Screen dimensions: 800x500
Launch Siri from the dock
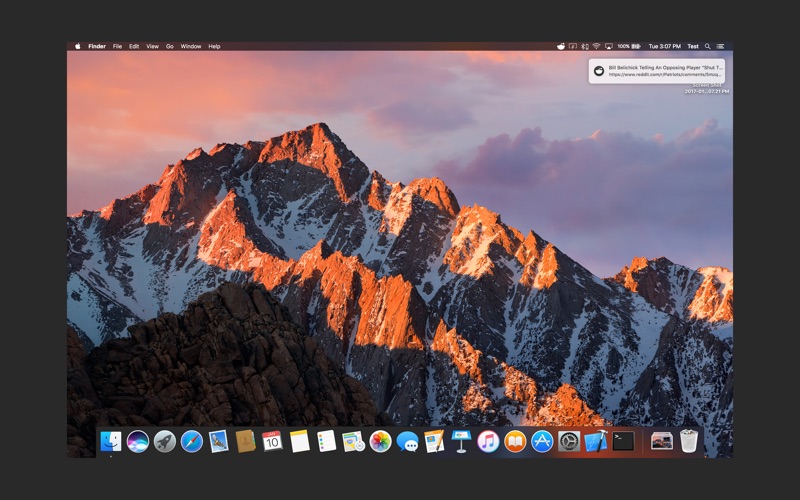[x=138, y=441]
